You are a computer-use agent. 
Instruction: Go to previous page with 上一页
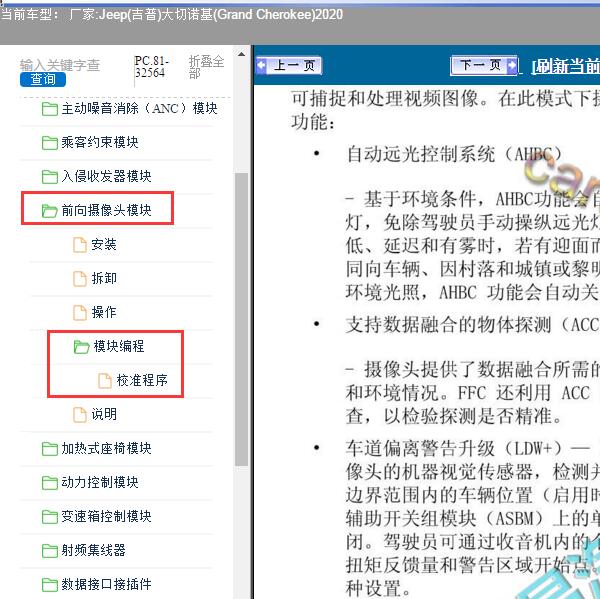(x=289, y=65)
